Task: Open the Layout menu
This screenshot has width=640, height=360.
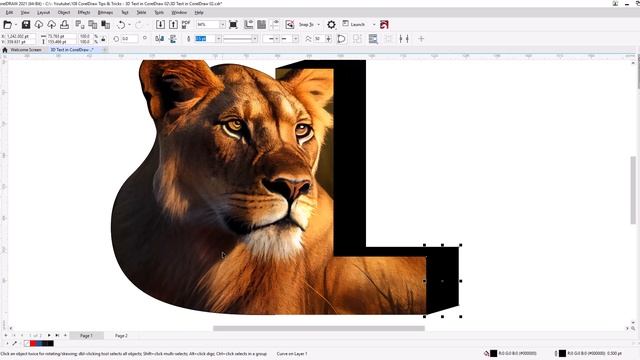Action: click(x=43, y=13)
